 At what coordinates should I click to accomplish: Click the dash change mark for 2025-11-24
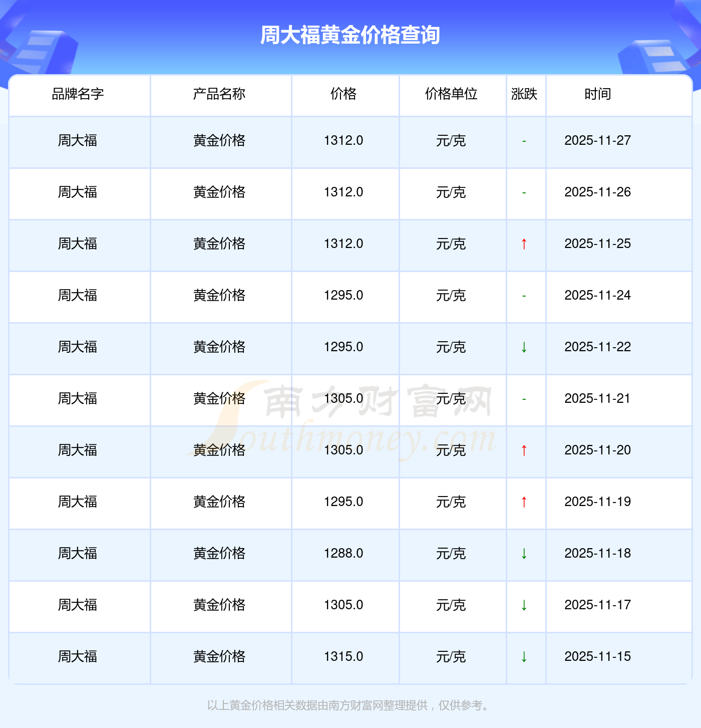[x=524, y=296]
